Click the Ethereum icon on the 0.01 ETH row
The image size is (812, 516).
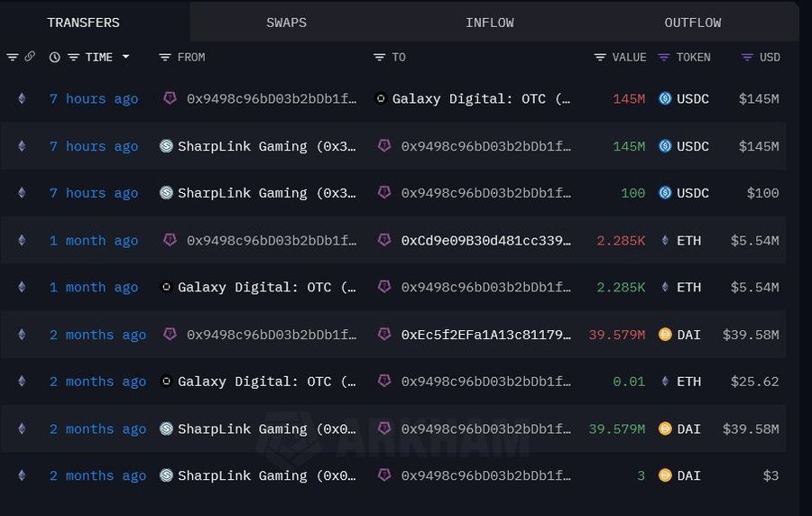tap(22, 381)
